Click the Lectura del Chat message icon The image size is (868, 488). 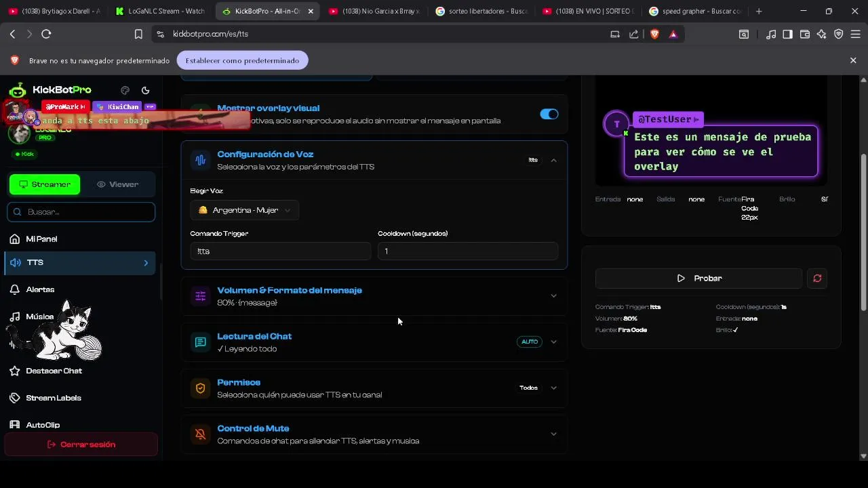pyautogui.click(x=200, y=342)
